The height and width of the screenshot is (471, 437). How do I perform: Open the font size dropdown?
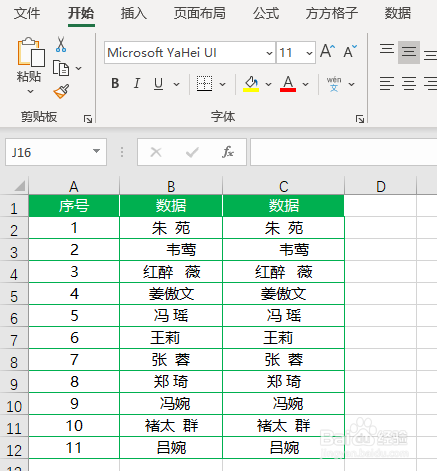[309, 53]
